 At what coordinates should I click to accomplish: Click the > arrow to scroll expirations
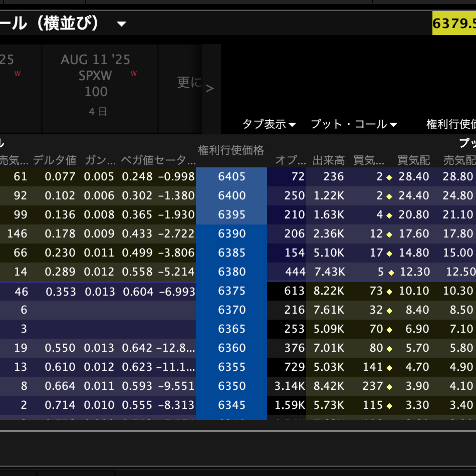tap(210, 88)
